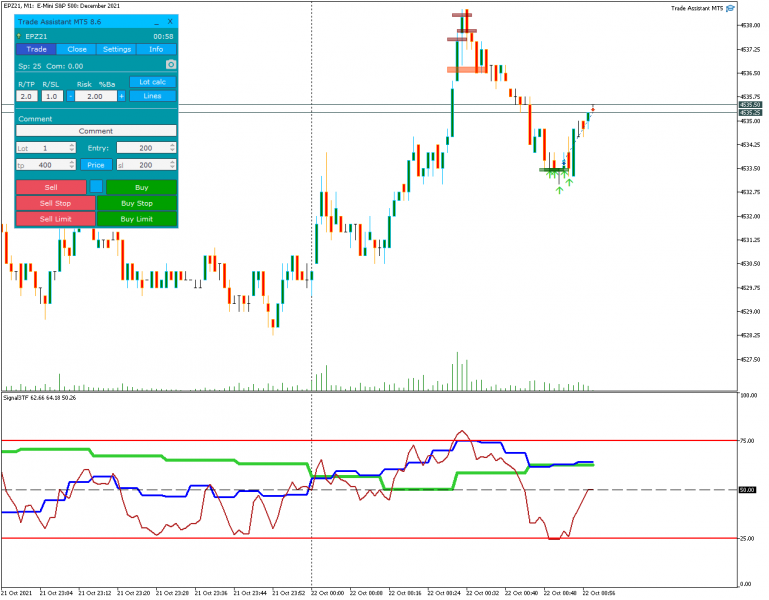The height and width of the screenshot is (600, 769).
Task: Click the Sp: 25 spread readout
Action: [x=30, y=66]
